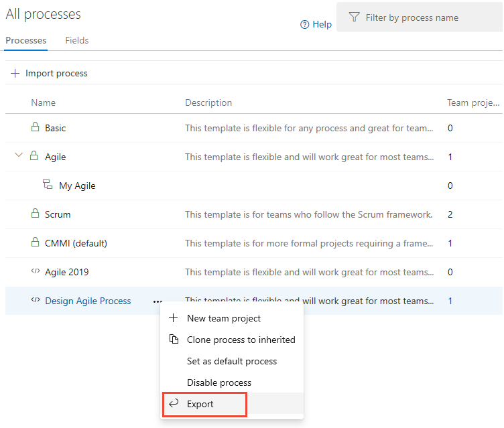
Task: Open the Design Agile Process link
Action: pyautogui.click(x=88, y=301)
